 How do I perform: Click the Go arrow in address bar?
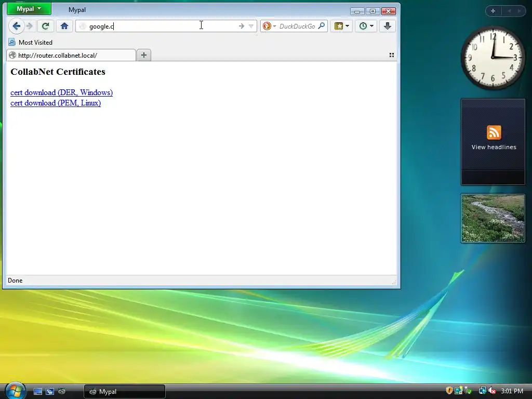pos(241,26)
